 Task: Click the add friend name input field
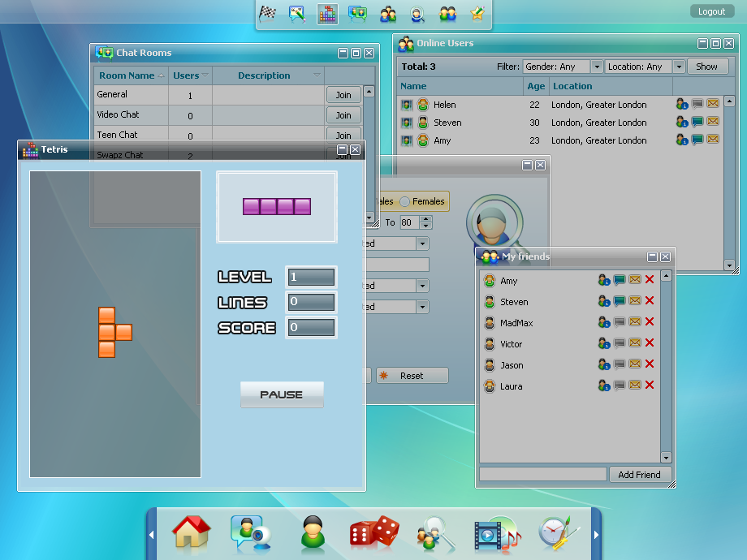coord(543,474)
